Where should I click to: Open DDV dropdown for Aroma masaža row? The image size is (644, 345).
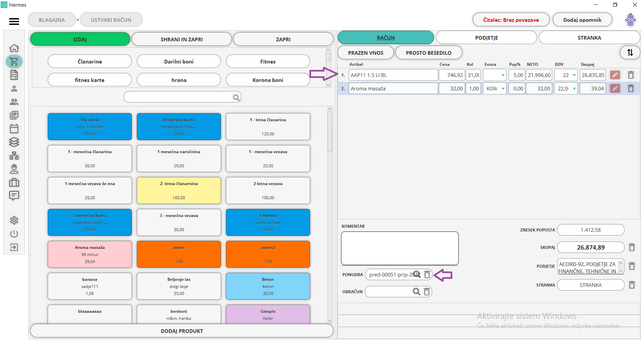(x=574, y=89)
